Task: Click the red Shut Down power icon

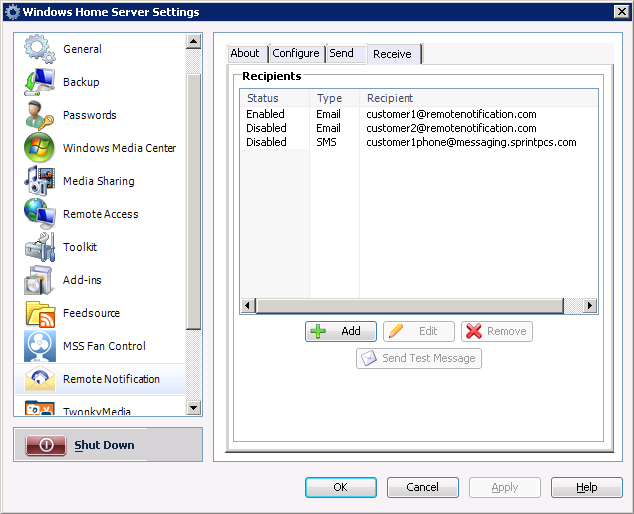Action: 46,445
